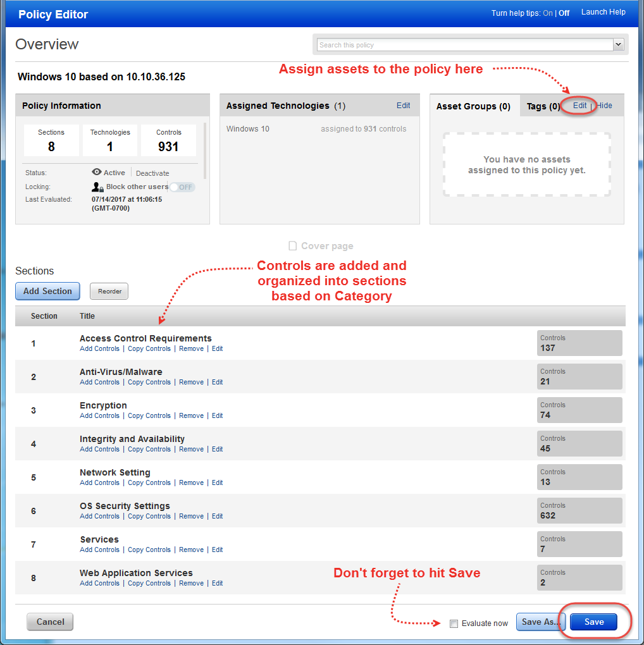Click Deactivate in Policy Information

pos(152,172)
